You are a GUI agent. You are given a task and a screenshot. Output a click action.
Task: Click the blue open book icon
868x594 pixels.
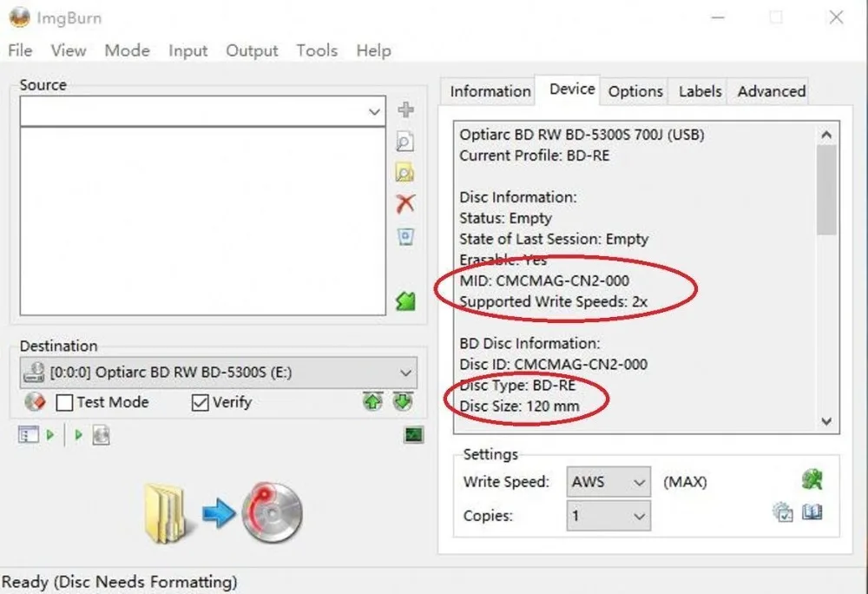click(x=812, y=512)
